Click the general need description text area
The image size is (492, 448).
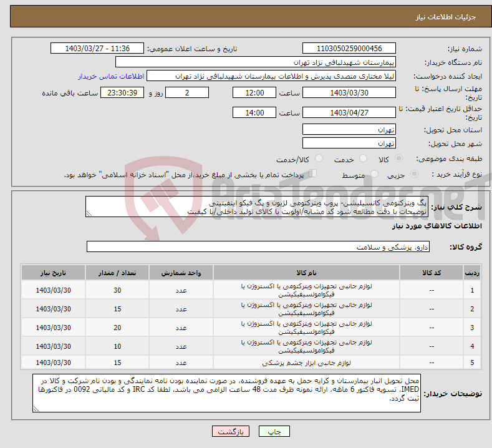click(x=257, y=207)
